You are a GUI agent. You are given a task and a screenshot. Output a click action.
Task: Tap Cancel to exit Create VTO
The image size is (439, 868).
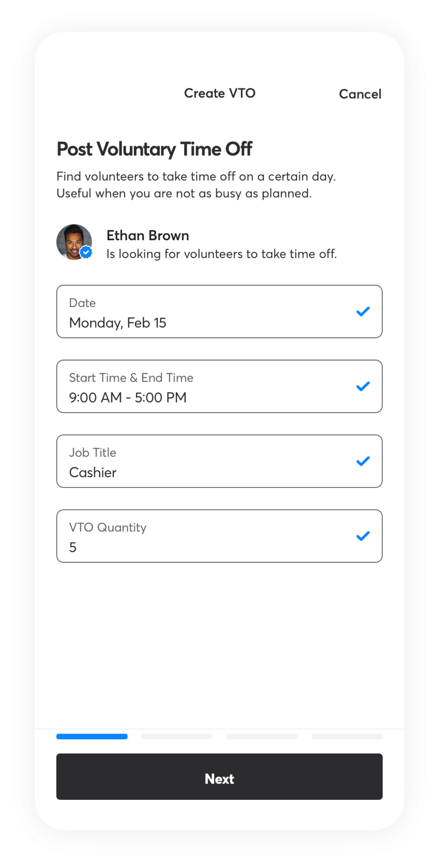360,94
